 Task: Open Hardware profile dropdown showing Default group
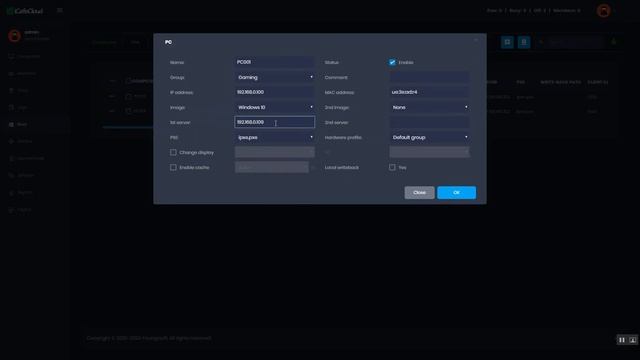429,138
